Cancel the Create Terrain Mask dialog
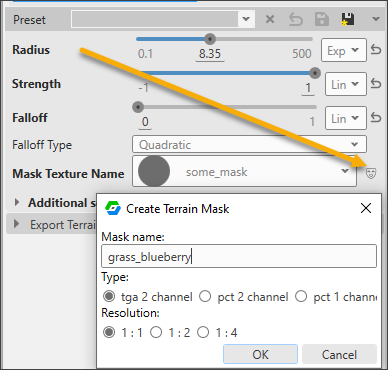 point(339,354)
